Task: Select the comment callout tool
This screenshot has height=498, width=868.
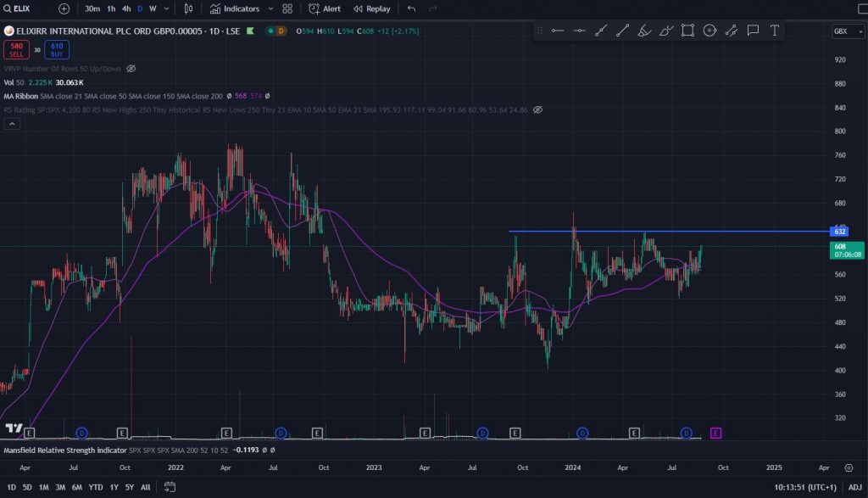Action: [x=753, y=31]
